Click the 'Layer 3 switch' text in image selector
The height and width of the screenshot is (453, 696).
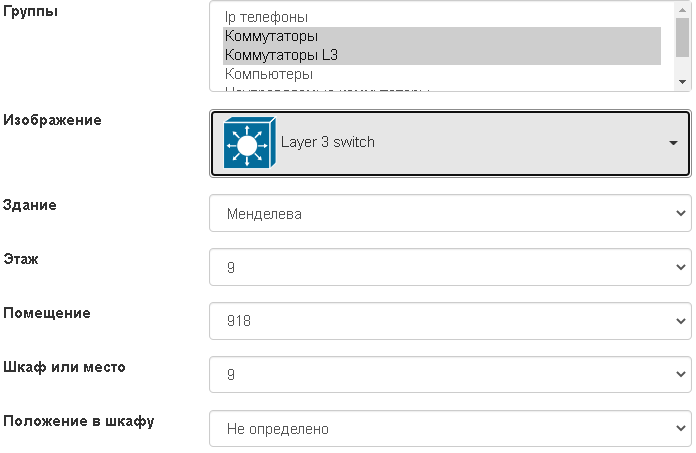(328, 143)
